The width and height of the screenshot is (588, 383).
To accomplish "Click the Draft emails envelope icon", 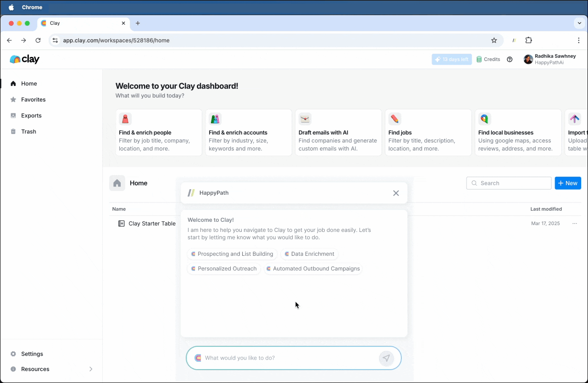I will pyautogui.click(x=305, y=119).
